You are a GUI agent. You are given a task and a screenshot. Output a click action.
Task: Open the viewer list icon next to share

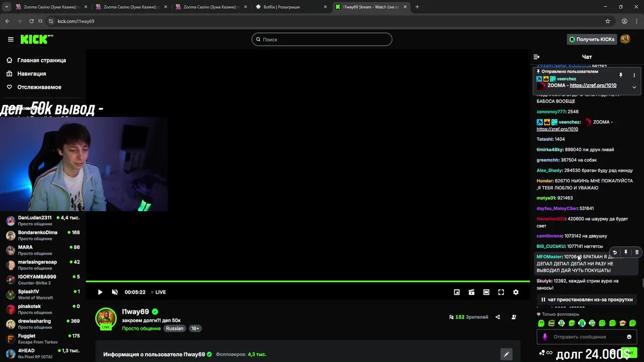514,317
